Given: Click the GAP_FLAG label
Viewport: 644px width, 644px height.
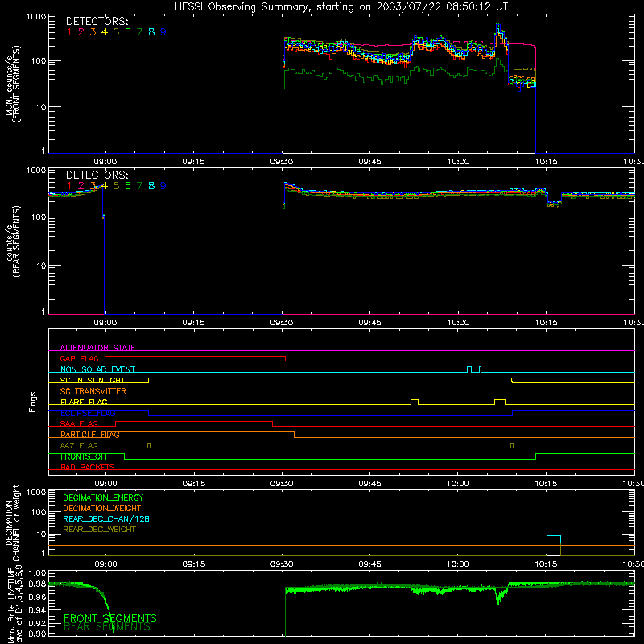Looking at the screenshot, I should 80,358.
